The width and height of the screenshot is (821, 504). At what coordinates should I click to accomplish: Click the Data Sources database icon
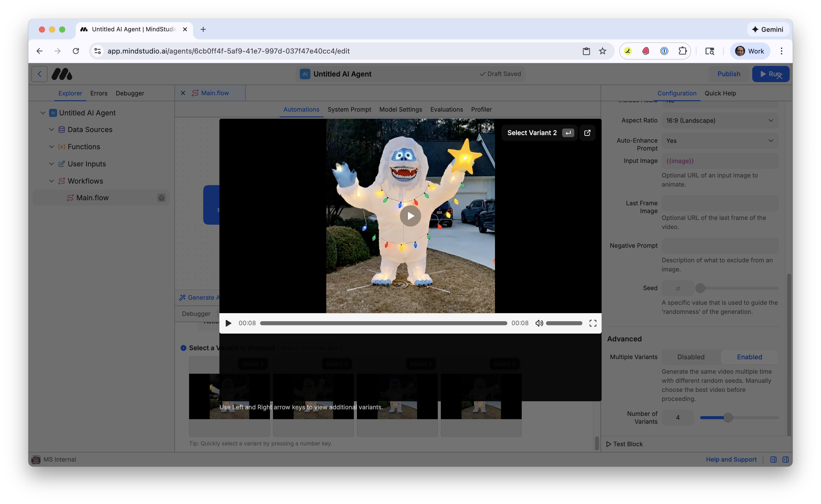click(61, 129)
